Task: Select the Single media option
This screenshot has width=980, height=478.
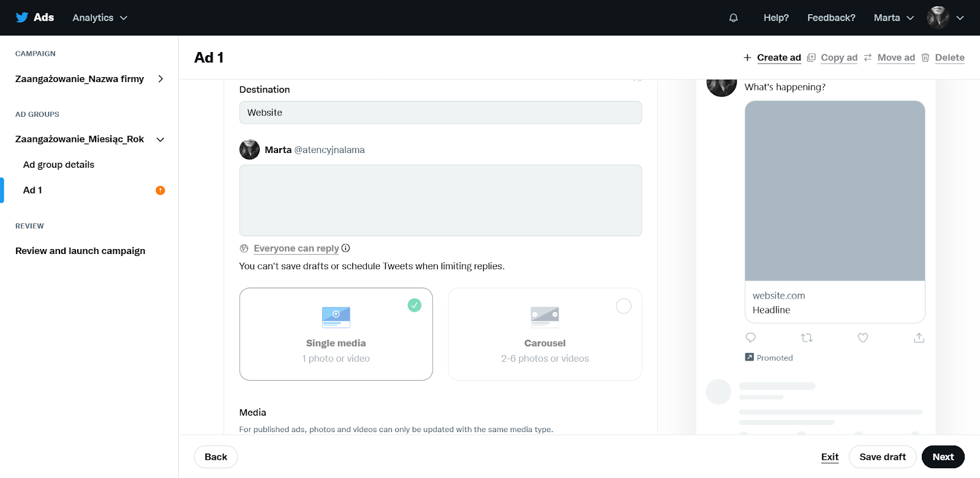Action: click(336, 334)
